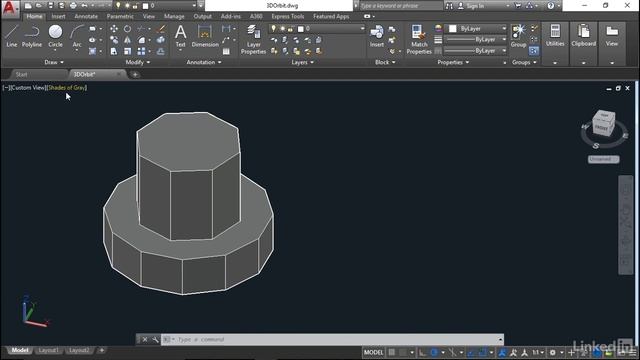Viewport: 640px width, 360px height.
Task: Click the Shades of Gray visual style control
Action: [x=67, y=87]
